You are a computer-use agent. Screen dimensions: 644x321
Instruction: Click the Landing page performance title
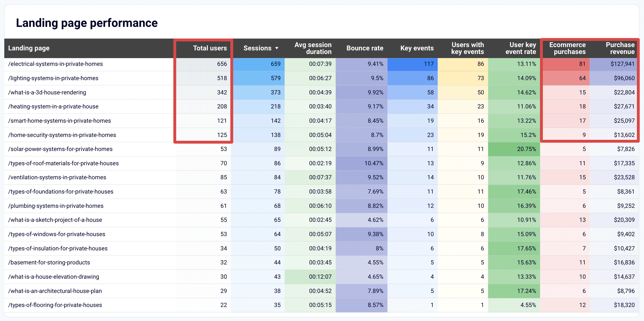(x=87, y=23)
